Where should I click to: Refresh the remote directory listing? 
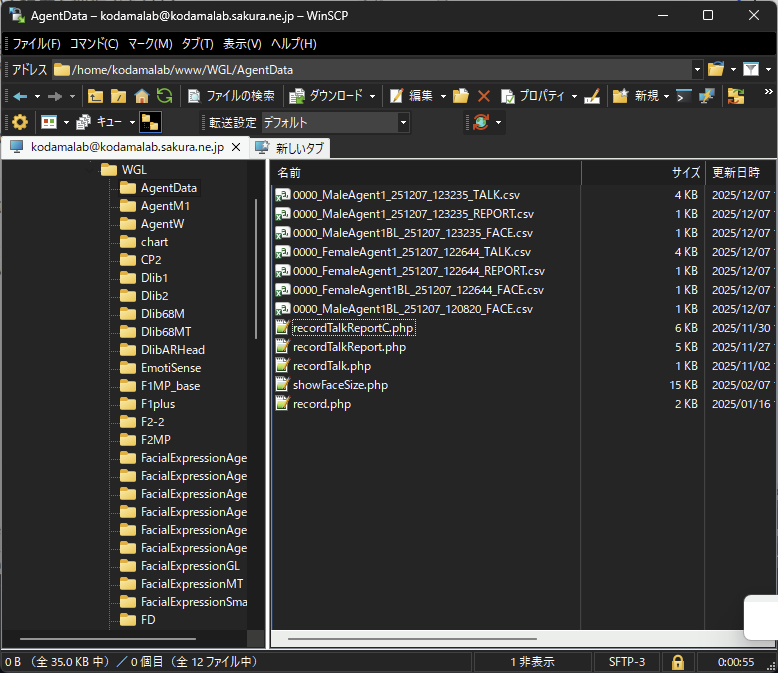coord(164,96)
